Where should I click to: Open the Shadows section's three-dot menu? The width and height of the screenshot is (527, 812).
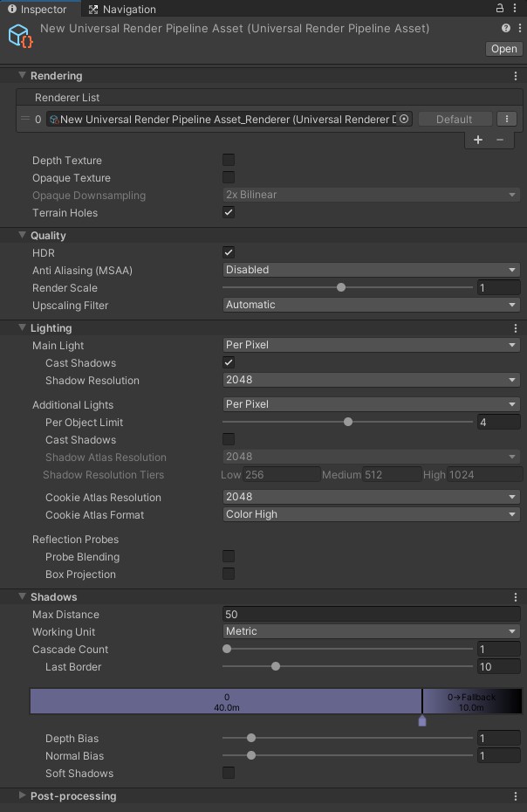(x=516, y=597)
